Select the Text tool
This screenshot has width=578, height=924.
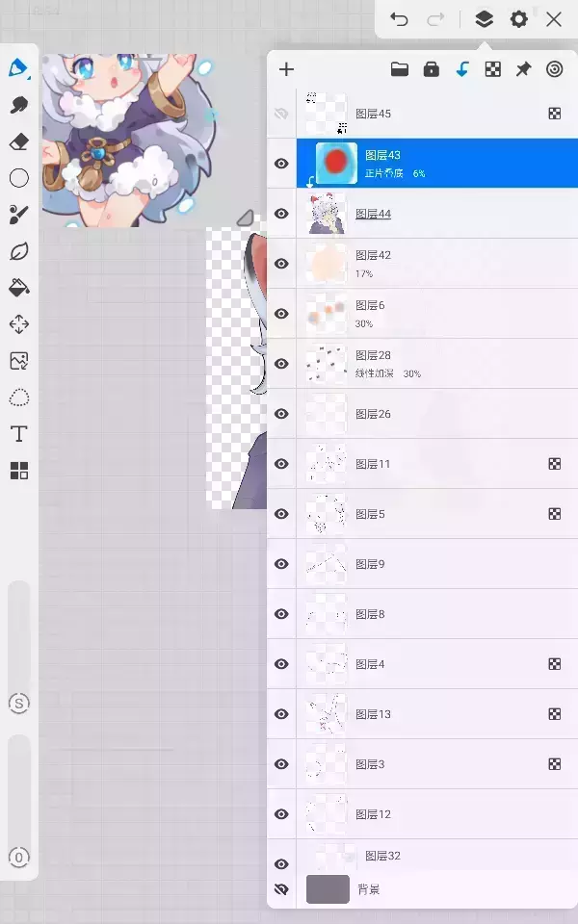coord(19,434)
